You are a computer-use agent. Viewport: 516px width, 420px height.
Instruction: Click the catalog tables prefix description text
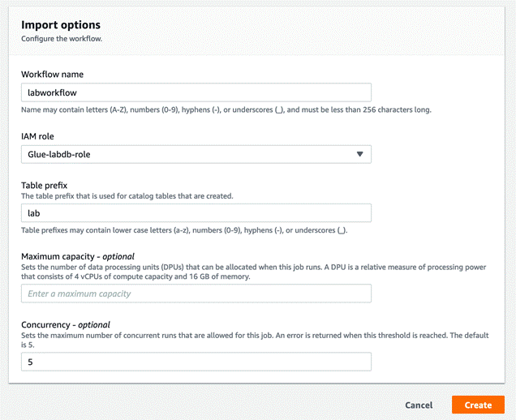[128, 196]
